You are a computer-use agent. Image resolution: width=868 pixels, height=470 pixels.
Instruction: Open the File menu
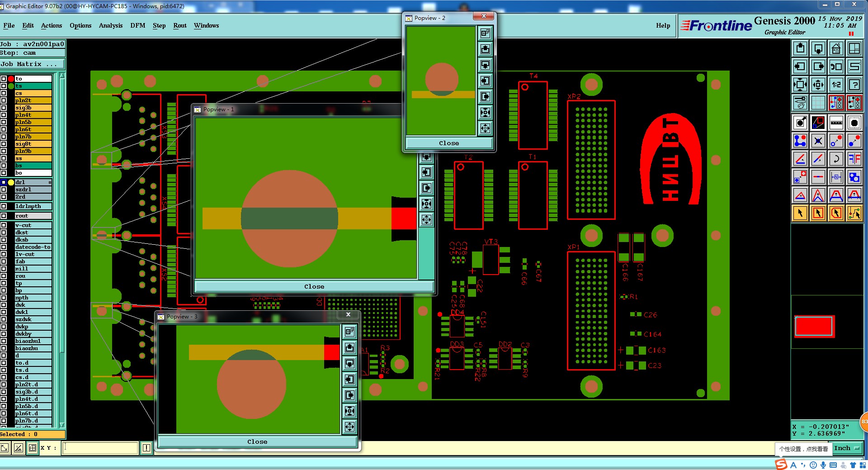pos(9,26)
